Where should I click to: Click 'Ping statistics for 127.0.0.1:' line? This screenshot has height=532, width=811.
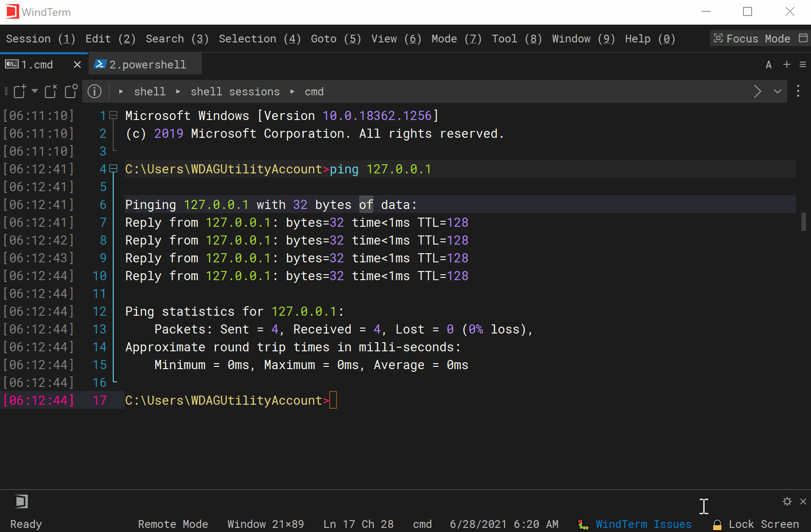click(235, 312)
